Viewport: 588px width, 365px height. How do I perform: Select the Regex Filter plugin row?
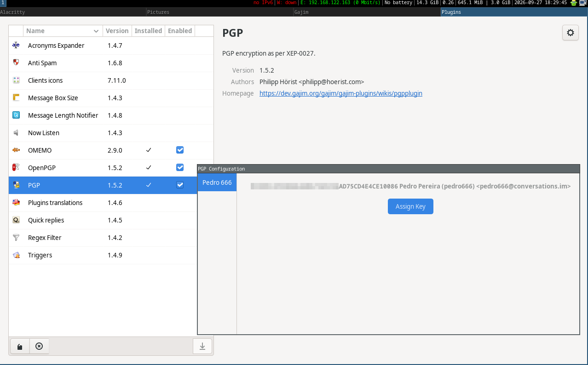[111, 238]
